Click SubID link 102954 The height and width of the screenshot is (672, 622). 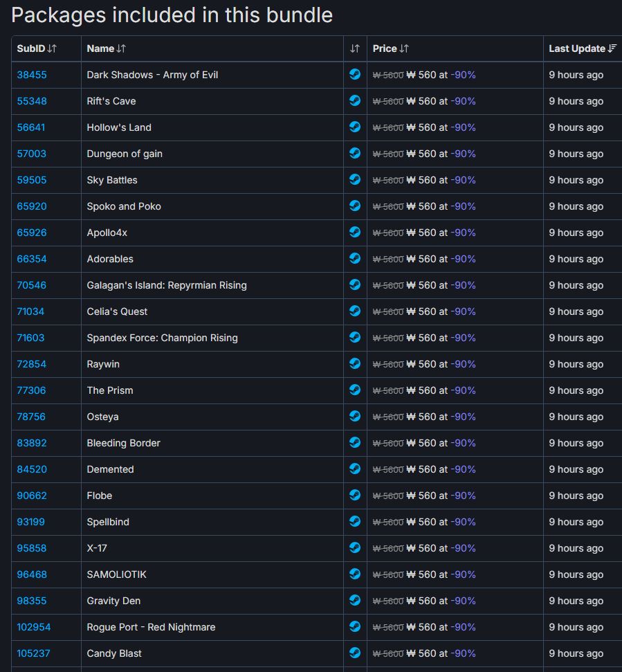point(34,628)
